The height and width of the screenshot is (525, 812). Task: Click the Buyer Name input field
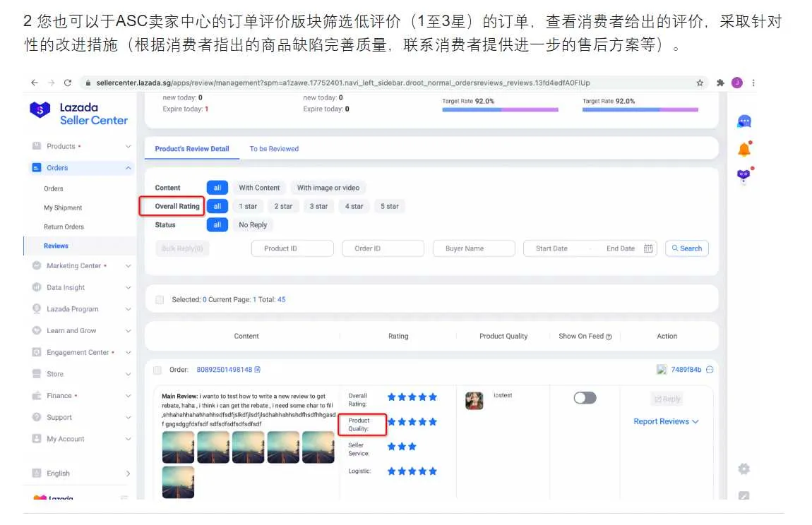coord(473,248)
